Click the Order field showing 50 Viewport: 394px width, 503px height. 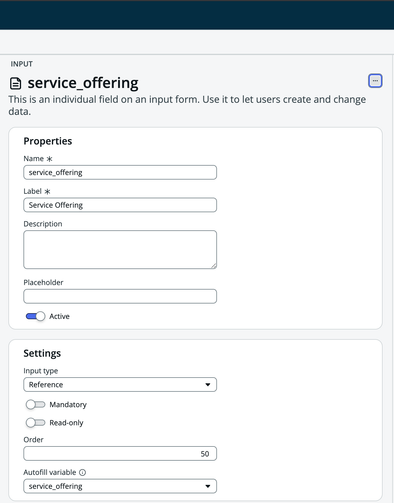coord(120,454)
